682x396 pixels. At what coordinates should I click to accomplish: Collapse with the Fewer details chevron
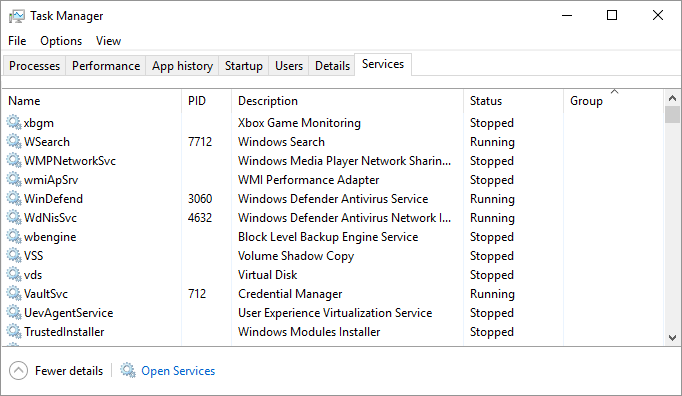click(x=18, y=371)
